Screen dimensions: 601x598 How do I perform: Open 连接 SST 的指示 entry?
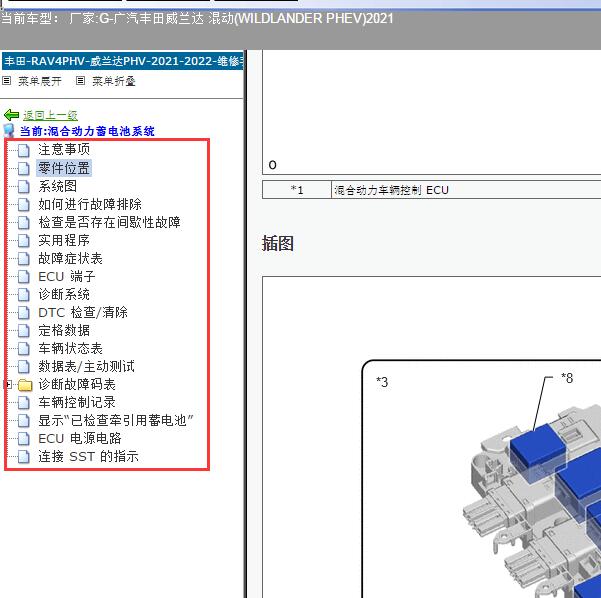(x=89, y=457)
